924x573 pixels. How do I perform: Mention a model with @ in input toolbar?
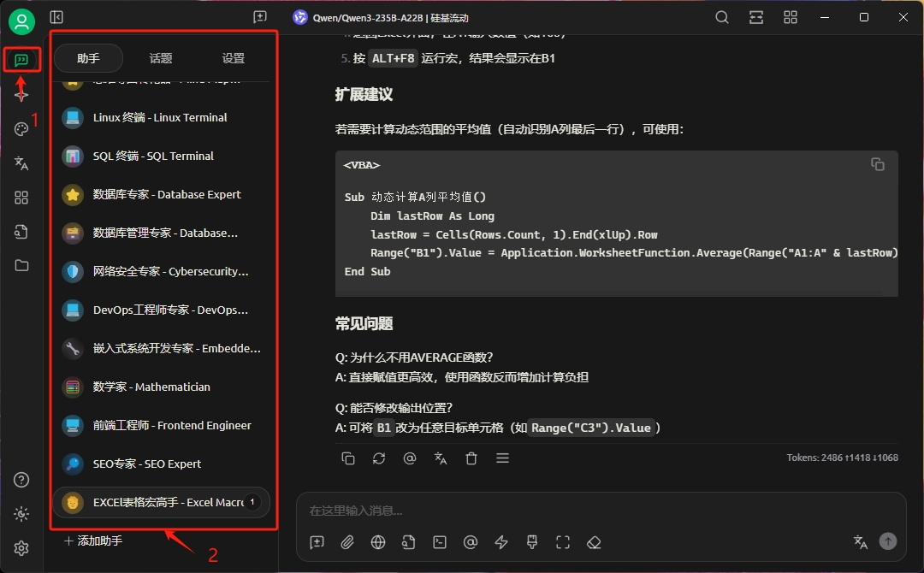tap(471, 542)
